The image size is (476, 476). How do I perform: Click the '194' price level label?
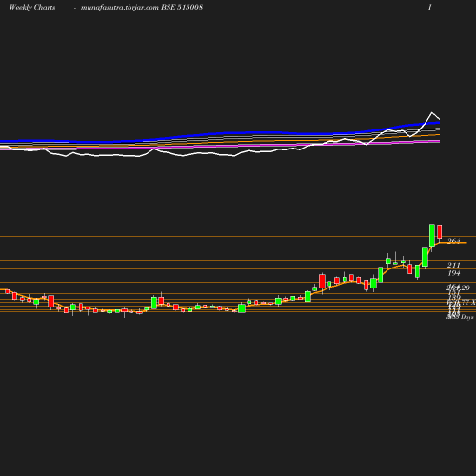click(454, 273)
